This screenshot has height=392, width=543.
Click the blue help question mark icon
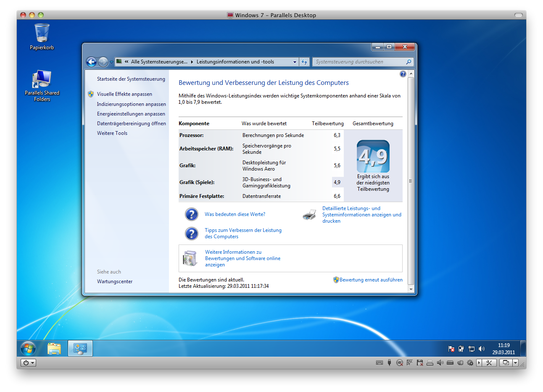(x=403, y=74)
